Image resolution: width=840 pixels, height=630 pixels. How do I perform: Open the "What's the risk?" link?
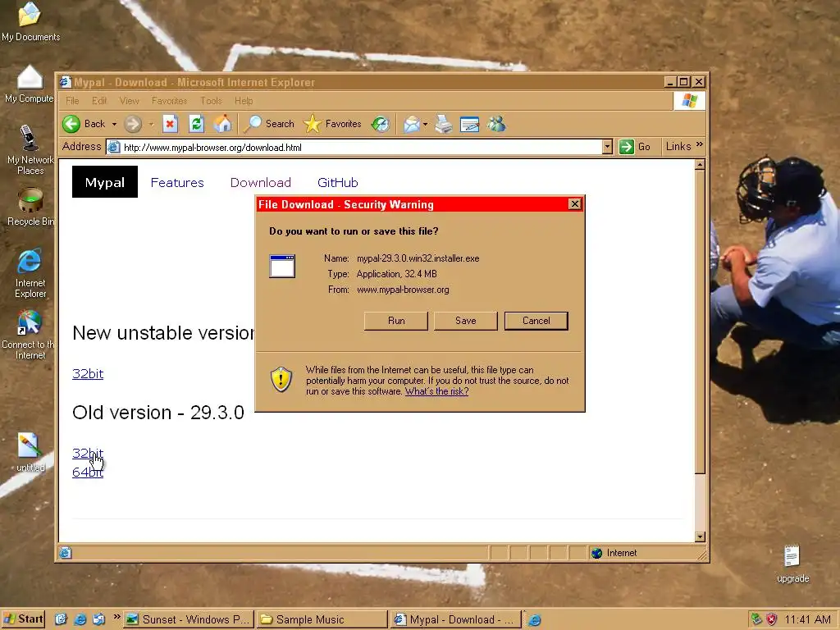[436, 391]
